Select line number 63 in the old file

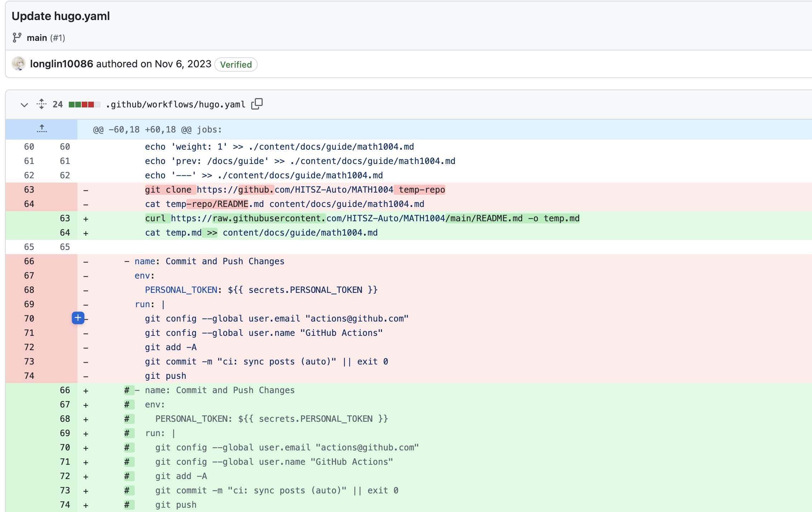click(29, 189)
